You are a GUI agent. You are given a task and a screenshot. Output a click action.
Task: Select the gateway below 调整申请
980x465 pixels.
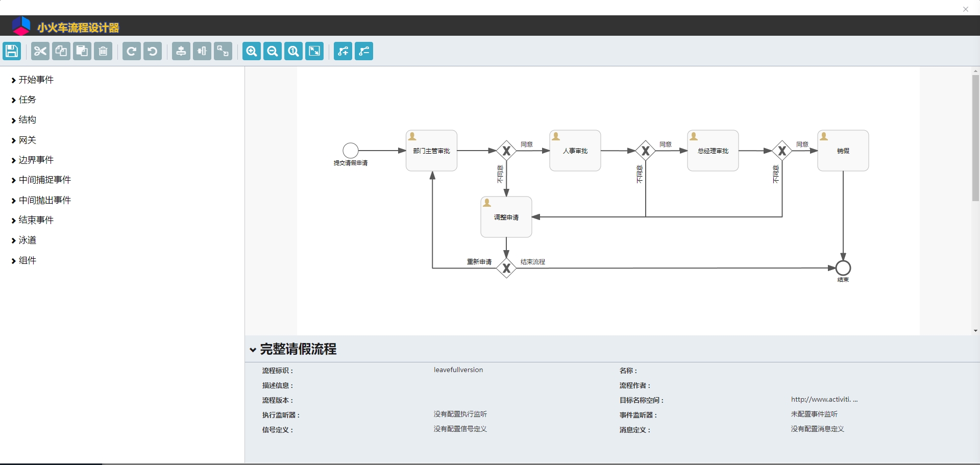tap(506, 268)
